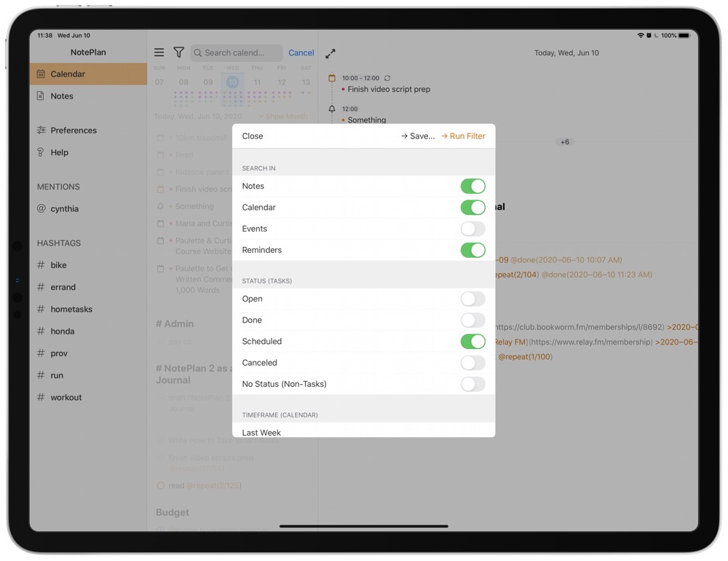728x561 pixels.
Task: Enable the Open status switch
Action: [472, 299]
